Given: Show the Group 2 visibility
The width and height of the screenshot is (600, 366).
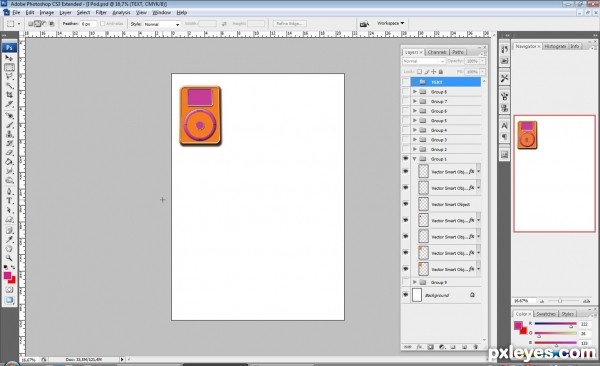Looking at the screenshot, I should (x=406, y=149).
